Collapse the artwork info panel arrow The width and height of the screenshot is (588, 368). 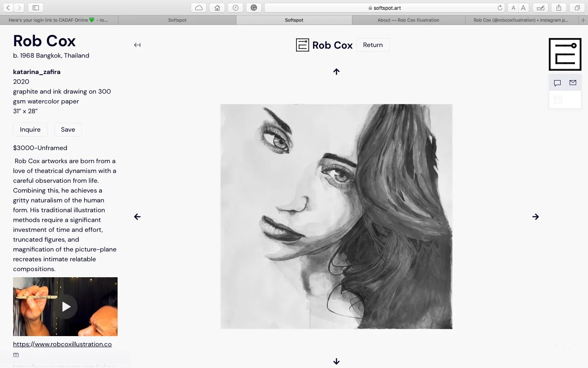137,45
